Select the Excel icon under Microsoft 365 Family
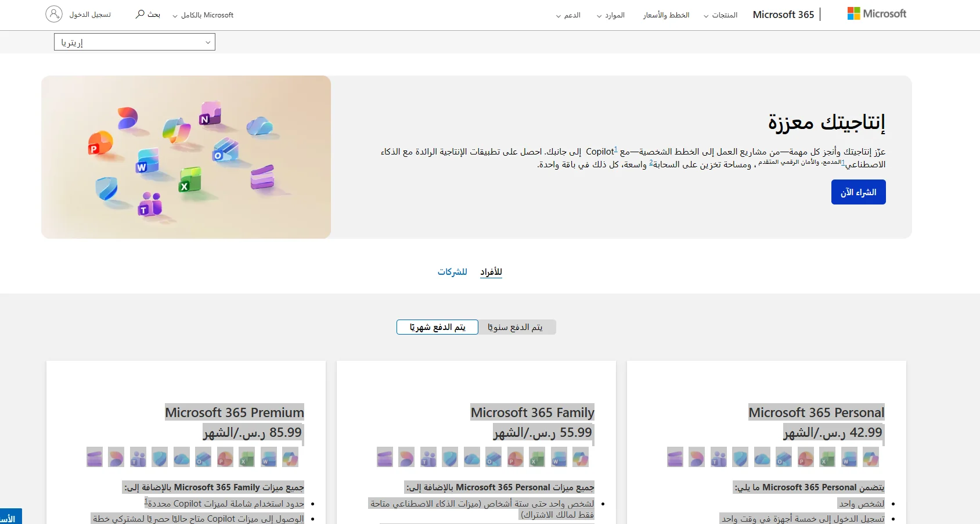980x524 pixels. click(x=537, y=457)
